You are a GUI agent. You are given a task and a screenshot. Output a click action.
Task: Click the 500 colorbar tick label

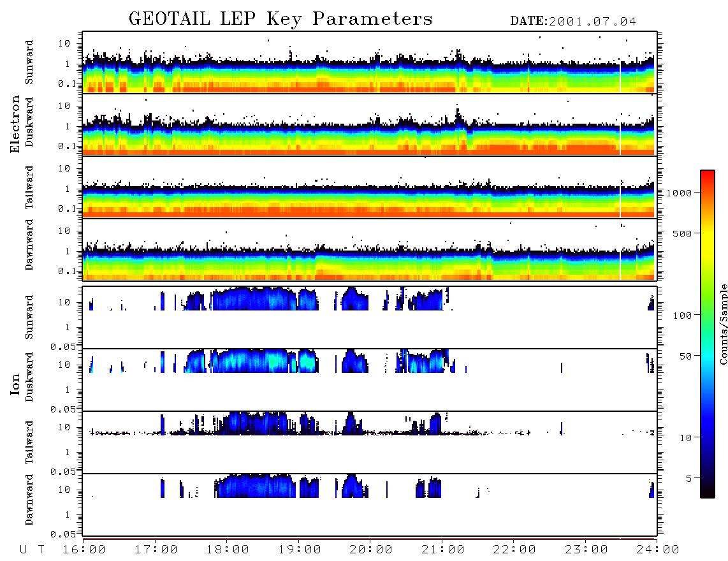[x=683, y=233]
